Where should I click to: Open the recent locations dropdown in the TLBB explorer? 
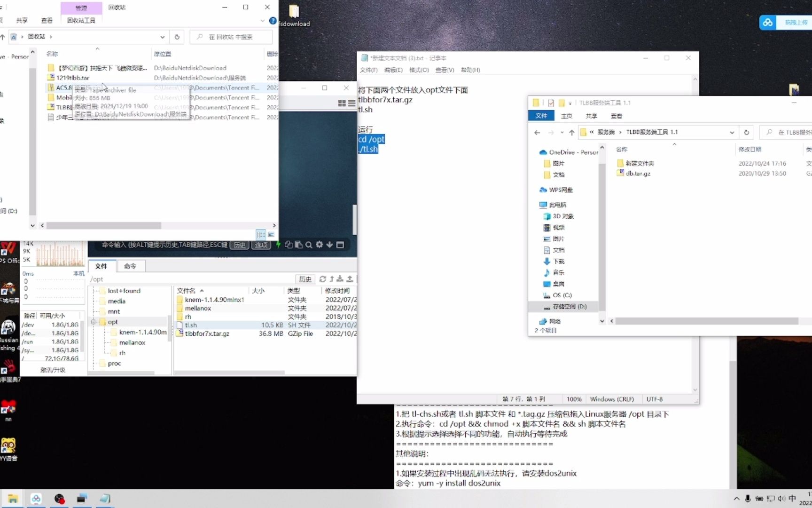[x=562, y=133]
